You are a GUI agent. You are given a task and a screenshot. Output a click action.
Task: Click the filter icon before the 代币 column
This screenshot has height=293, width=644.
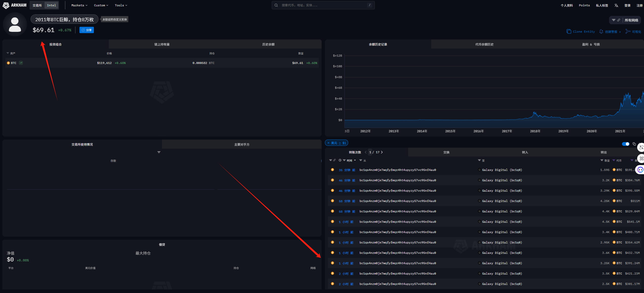(614, 160)
